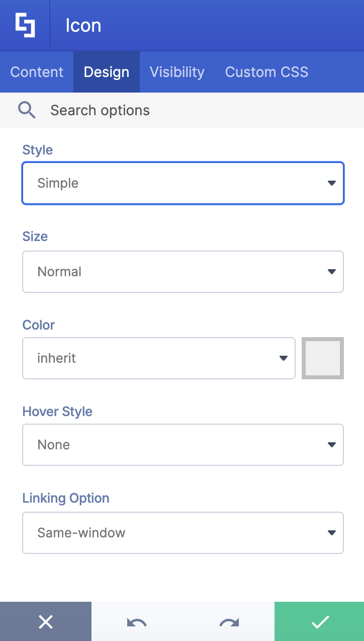Click the Cornerstone logo icon
Screen dimensions: 364x641
25,25
